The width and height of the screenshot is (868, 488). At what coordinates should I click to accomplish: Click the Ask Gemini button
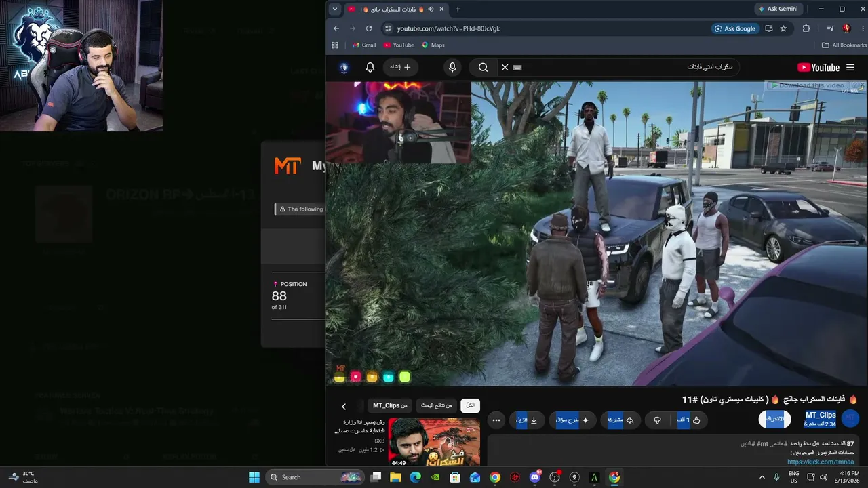pyautogui.click(x=778, y=9)
